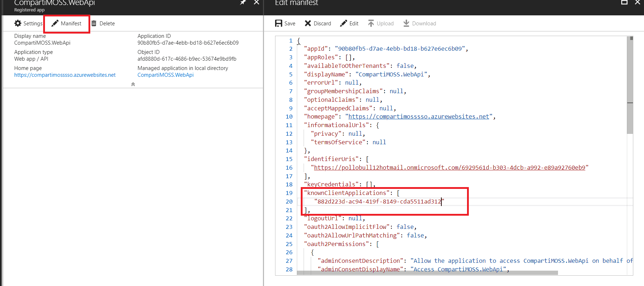The height and width of the screenshot is (286, 644).
Task: Pin the CompartiMOSS.WebApi blade
Action: click(243, 2)
